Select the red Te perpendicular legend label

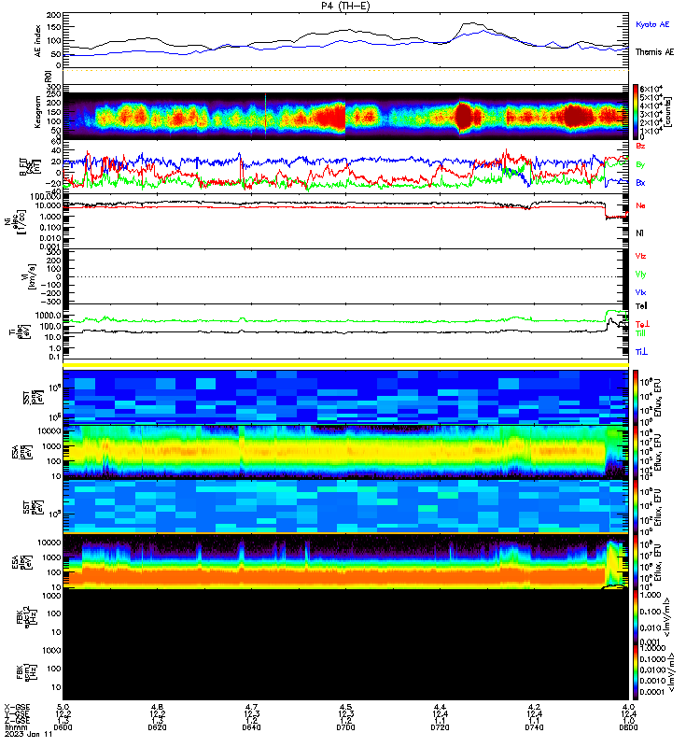641,324
